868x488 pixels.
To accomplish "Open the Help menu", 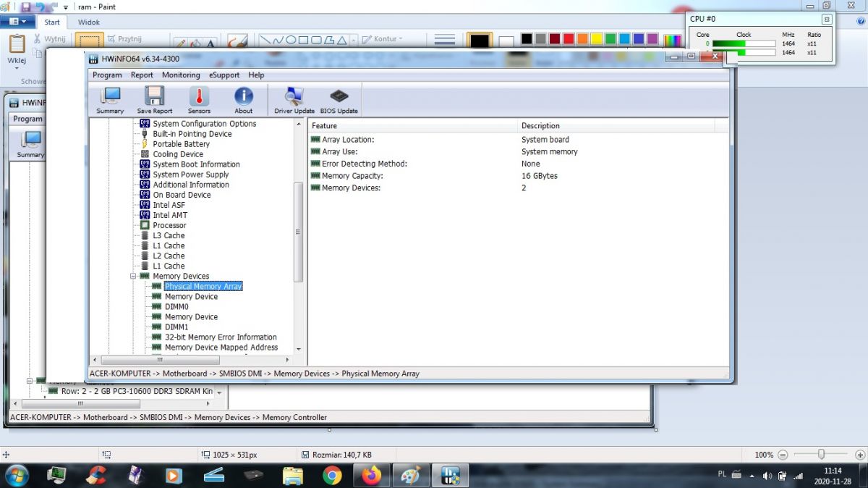I will [x=256, y=75].
